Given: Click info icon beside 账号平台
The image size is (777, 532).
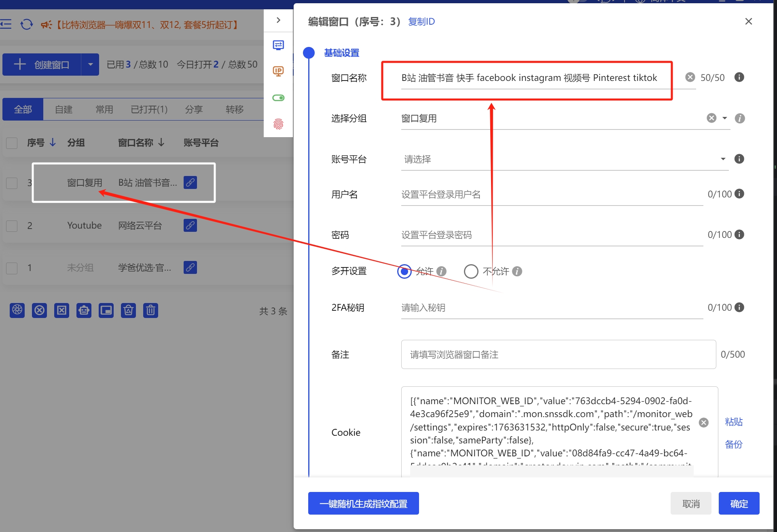Looking at the screenshot, I should 739,159.
